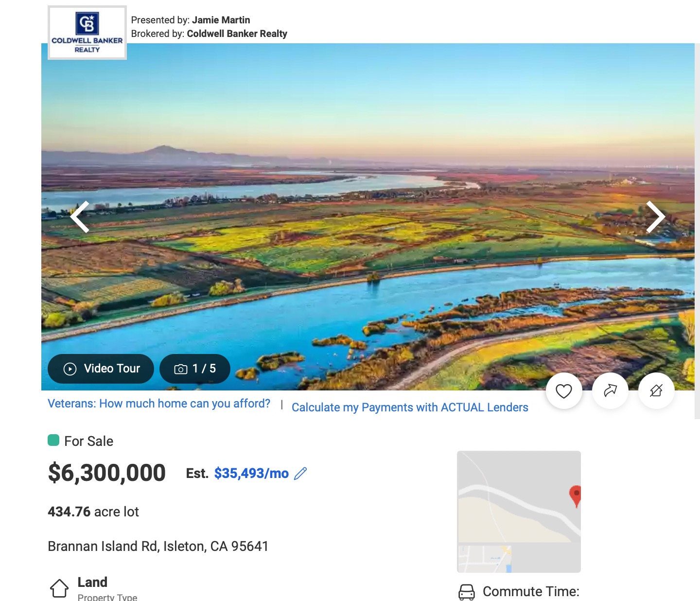
Task: Open the map thumbnail of the property
Action: (519, 512)
